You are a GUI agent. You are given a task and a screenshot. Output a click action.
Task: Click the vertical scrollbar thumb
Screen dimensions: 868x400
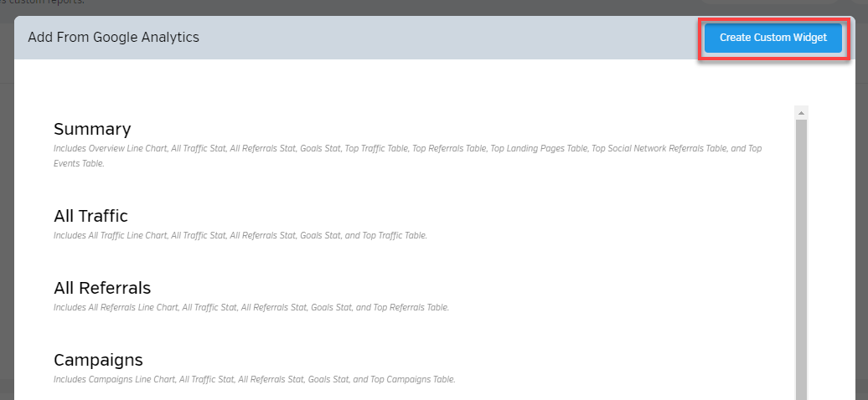pyautogui.click(x=801, y=259)
